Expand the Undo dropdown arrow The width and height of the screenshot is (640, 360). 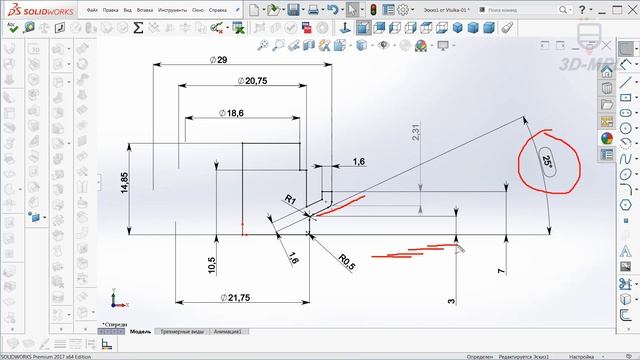(342, 10)
